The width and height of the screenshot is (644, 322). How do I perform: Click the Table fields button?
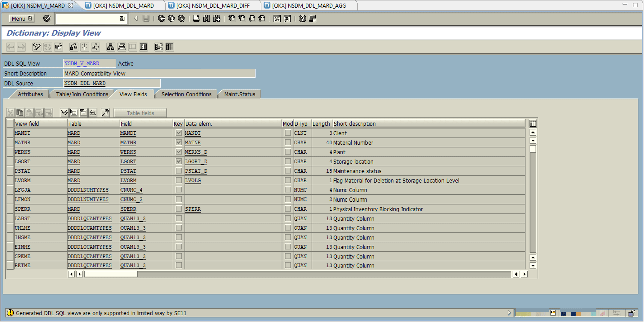coord(140,113)
